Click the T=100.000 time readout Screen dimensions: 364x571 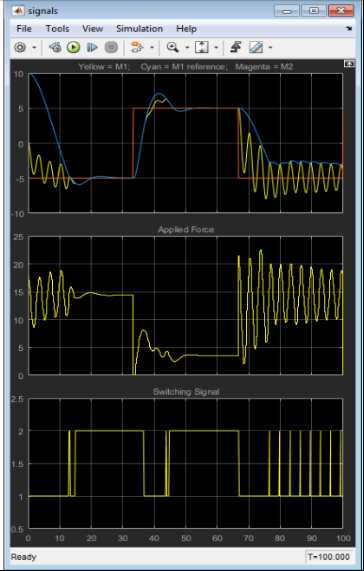pyautogui.click(x=329, y=557)
